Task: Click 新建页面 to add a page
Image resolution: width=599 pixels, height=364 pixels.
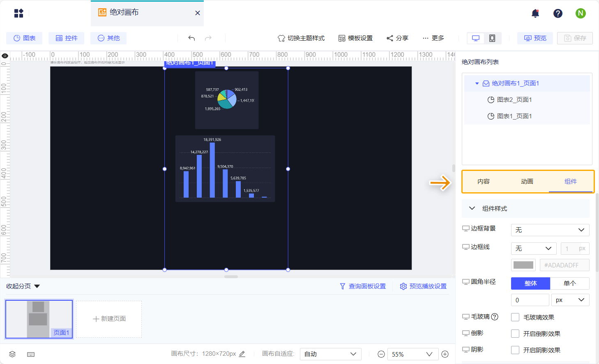Action: tap(109, 319)
